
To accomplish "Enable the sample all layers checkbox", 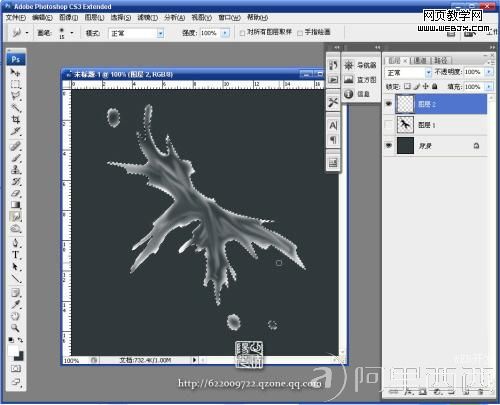I will (242, 33).
